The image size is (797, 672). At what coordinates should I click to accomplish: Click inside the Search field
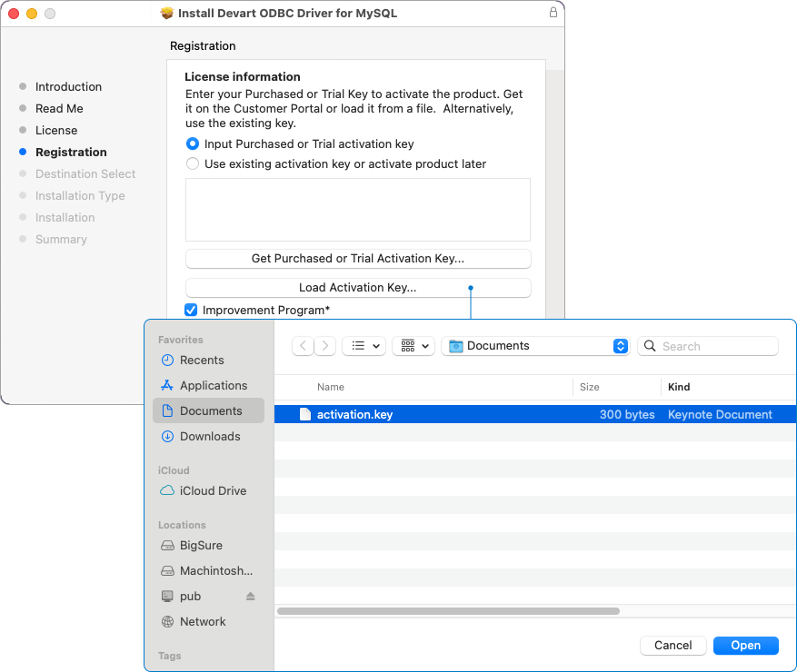(x=708, y=346)
